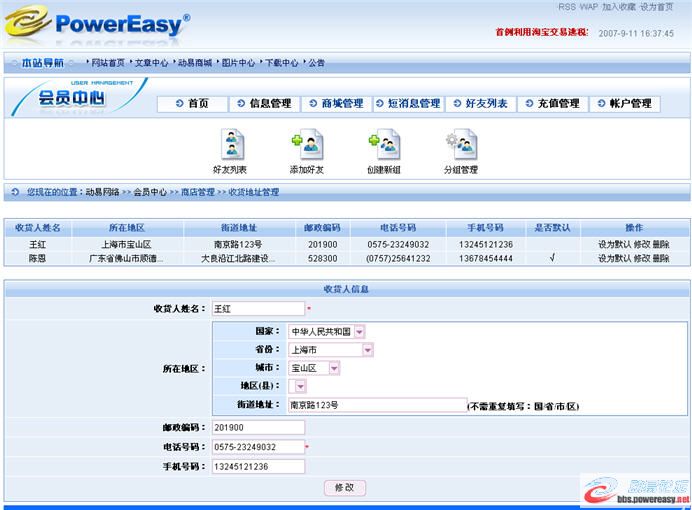The height and width of the screenshot is (510, 692).
Task: Open the 信息管理 menu tab
Action: (x=263, y=104)
